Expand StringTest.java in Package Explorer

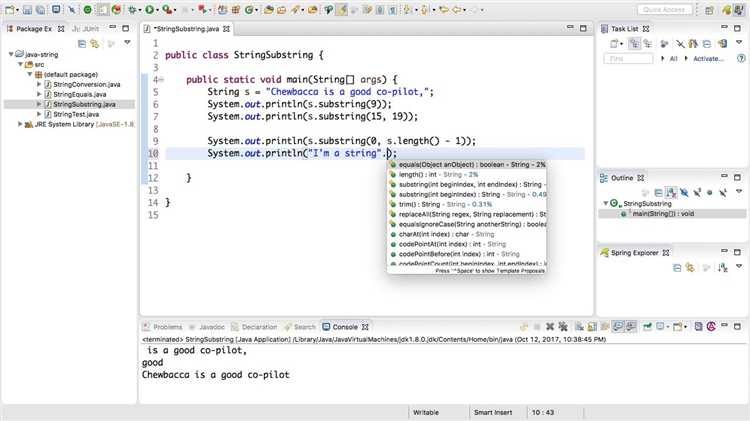[39, 114]
